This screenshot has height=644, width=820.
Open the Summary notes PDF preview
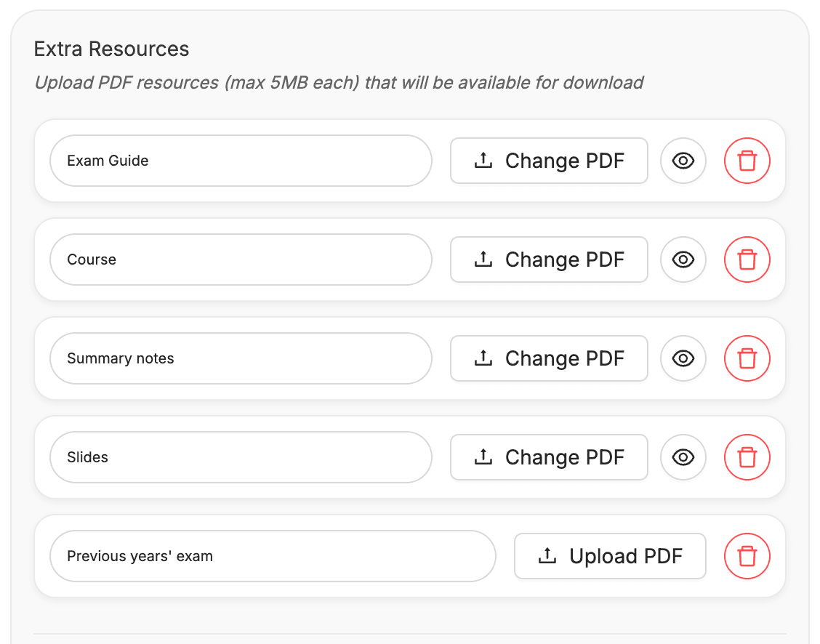point(683,358)
